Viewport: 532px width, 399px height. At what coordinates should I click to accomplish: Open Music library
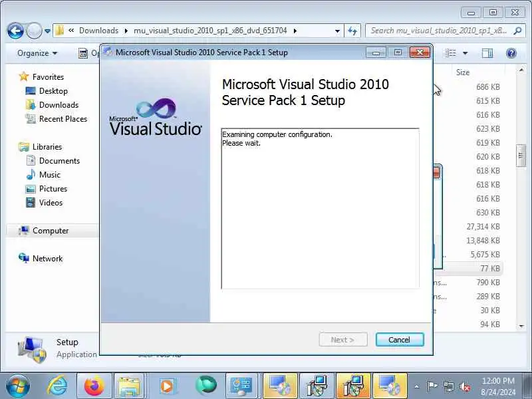[49, 175]
